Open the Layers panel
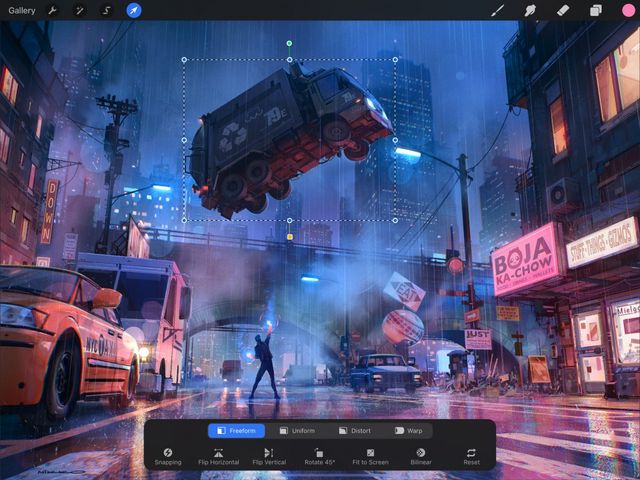Screen dimensions: 640x480 click(596, 11)
